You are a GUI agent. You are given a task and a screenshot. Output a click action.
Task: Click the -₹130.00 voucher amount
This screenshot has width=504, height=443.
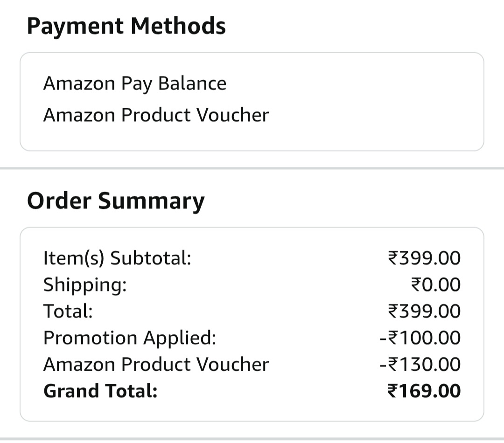coord(420,364)
